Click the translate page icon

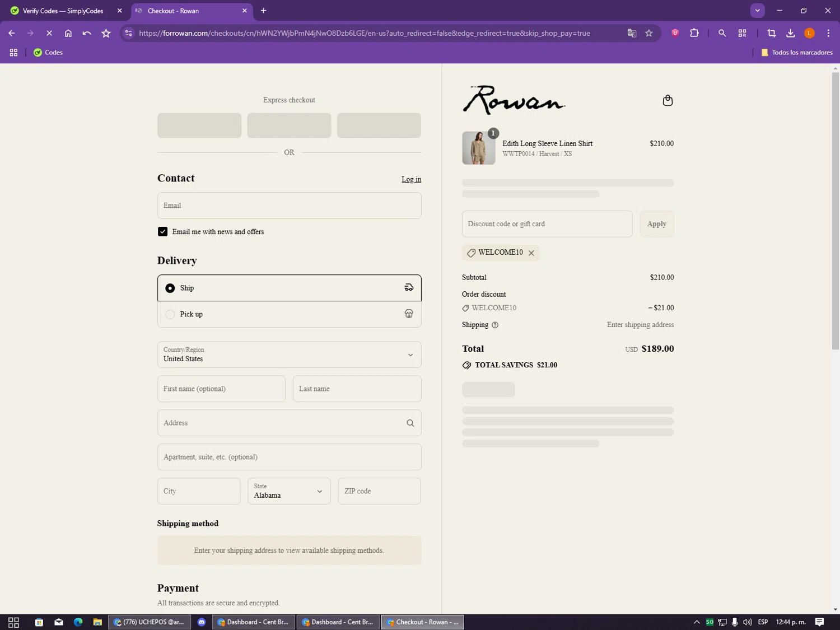(x=632, y=33)
